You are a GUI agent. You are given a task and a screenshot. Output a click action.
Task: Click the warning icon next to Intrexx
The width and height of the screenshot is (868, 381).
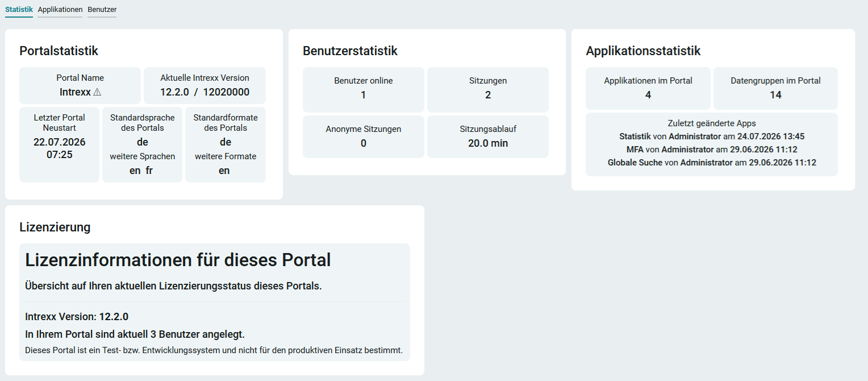(97, 92)
